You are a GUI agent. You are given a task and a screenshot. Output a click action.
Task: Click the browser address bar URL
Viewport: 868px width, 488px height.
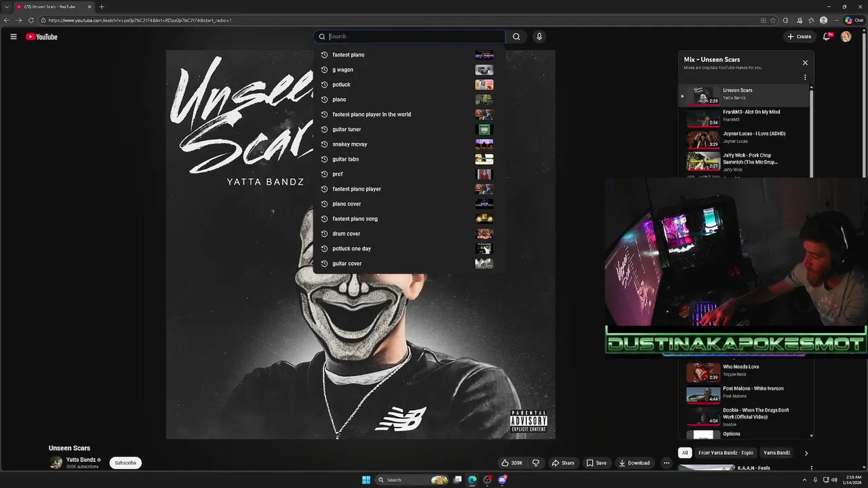(140, 20)
